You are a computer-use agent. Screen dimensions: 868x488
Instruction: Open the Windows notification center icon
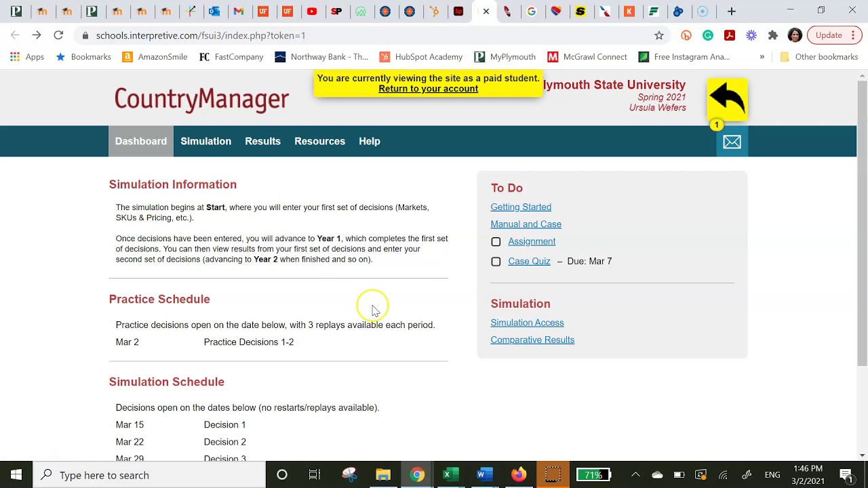pyautogui.click(x=846, y=474)
